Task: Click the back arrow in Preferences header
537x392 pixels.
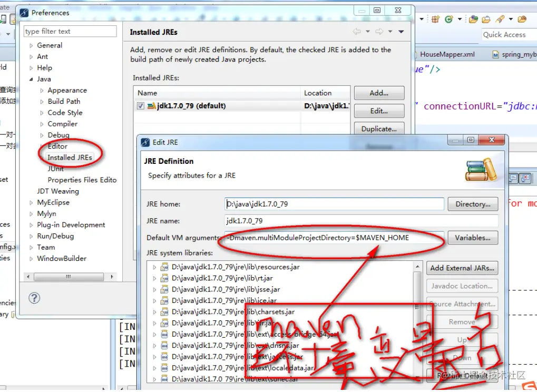Action: (x=357, y=32)
